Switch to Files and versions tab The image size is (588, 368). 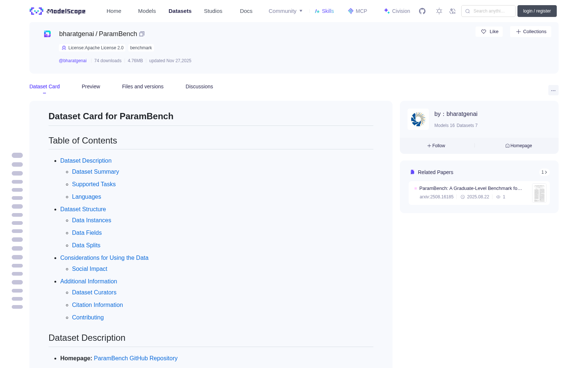tap(143, 86)
